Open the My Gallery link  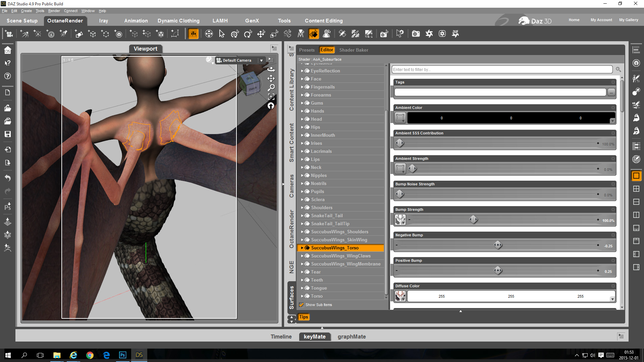(629, 20)
